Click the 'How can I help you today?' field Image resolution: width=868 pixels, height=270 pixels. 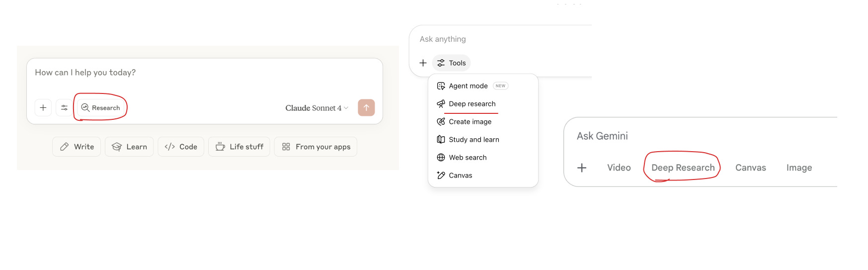coord(85,73)
